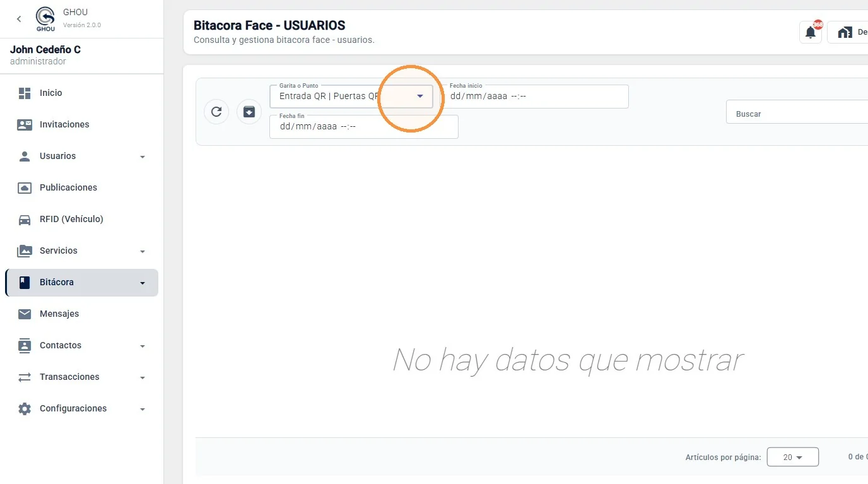
Task: Click the Inicio dashboard icon
Action: (25, 93)
